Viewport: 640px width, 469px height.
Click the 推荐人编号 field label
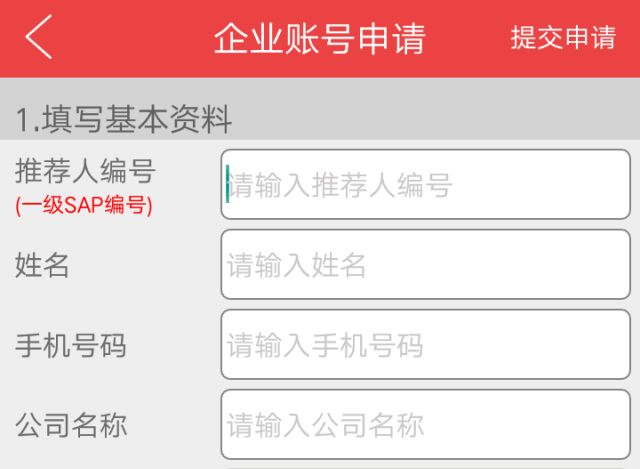[x=85, y=171]
